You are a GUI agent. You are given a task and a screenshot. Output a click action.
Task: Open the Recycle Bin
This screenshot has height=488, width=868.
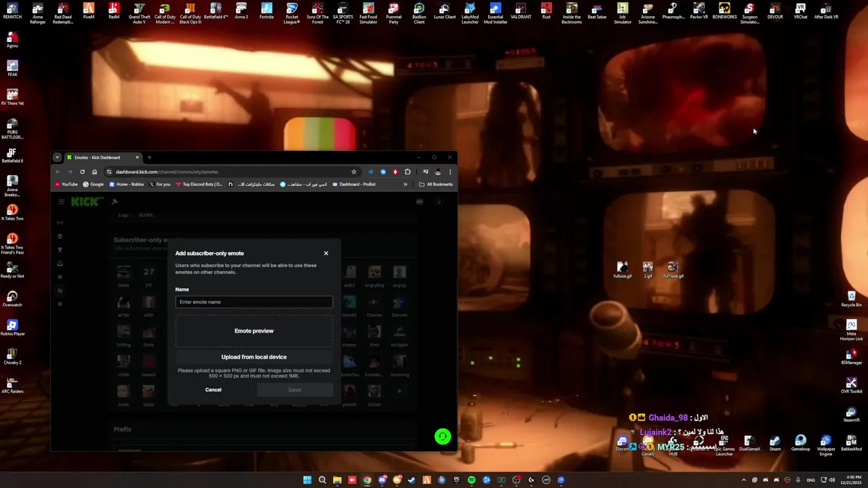click(852, 299)
